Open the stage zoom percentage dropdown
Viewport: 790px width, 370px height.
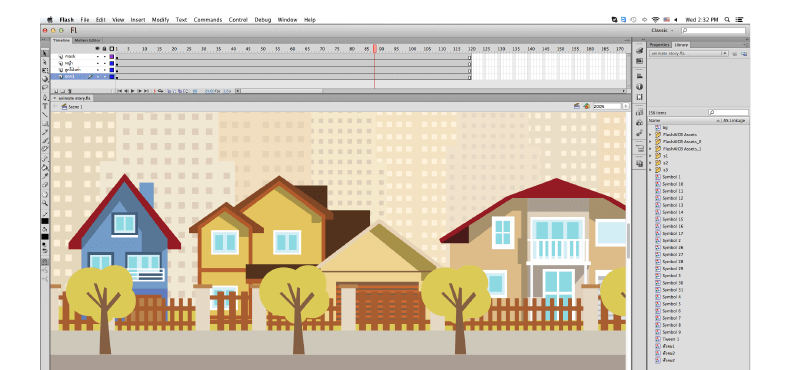[x=626, y=106]
